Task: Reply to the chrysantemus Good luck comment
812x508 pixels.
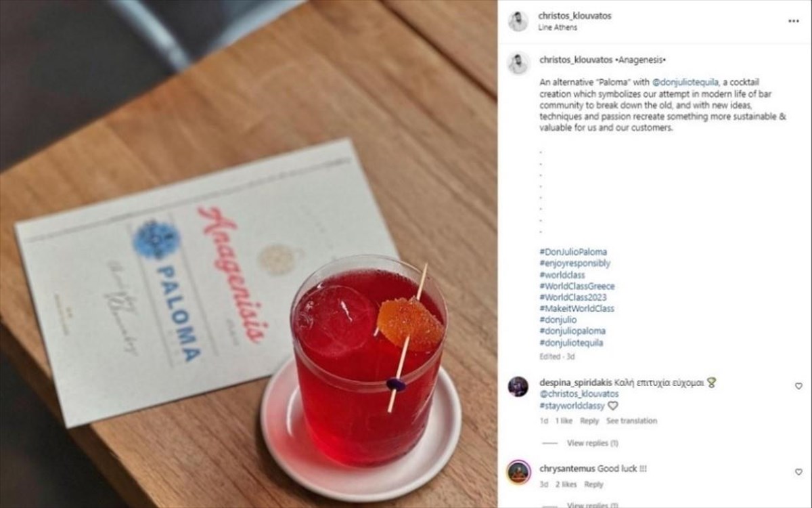Action: tap(594, 484)
